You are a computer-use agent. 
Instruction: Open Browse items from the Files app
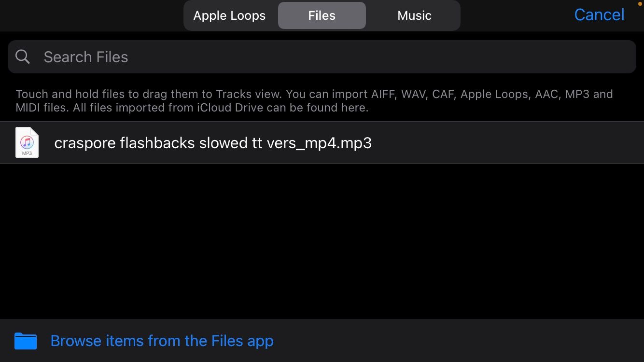click(x=162, y=341)
